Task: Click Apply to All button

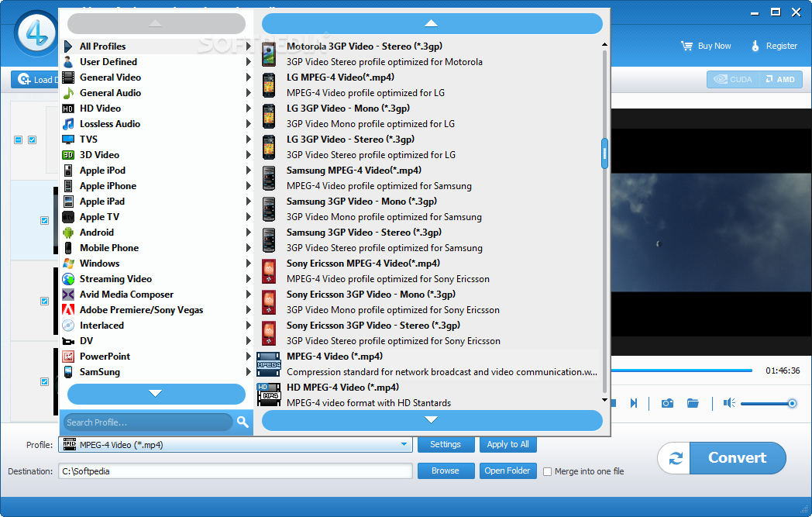Action: pos(507,444)
